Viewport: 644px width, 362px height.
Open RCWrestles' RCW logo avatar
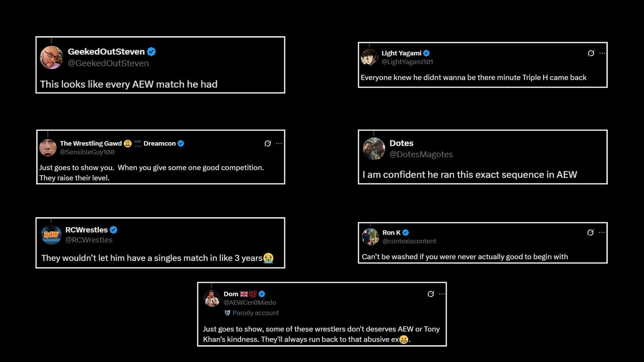(x=51, y=235)
